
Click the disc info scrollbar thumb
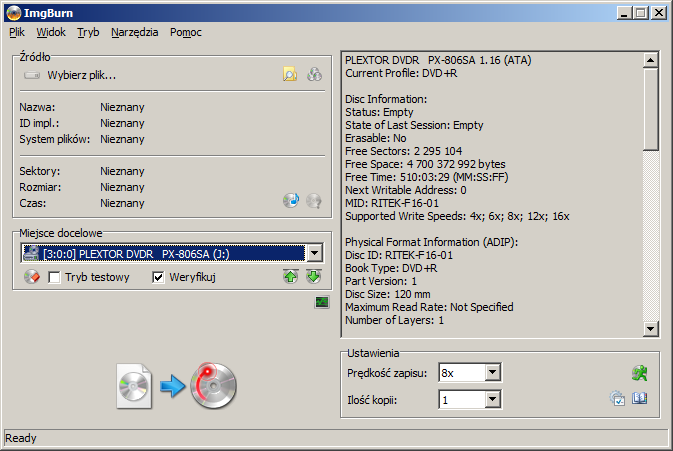(x=651, y=109)
